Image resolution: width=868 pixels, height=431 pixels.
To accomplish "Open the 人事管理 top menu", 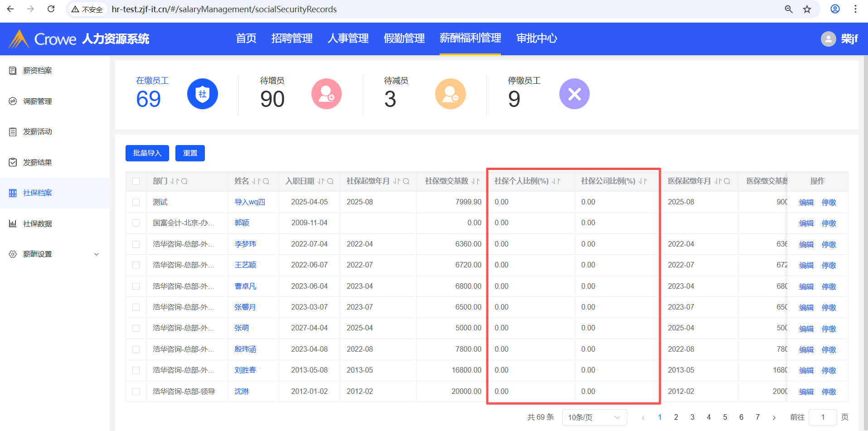I will click(x=348, y=39).
